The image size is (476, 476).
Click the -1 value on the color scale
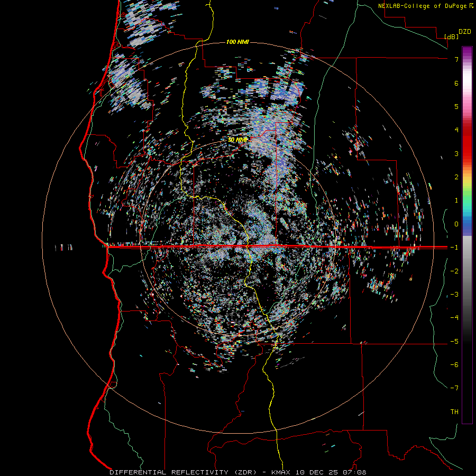point(454,248)
